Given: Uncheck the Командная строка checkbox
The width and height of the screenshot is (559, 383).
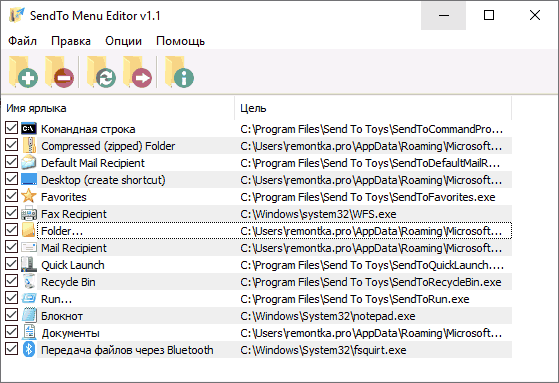Looking at the screenshot, I should click(x=11, y=128).
